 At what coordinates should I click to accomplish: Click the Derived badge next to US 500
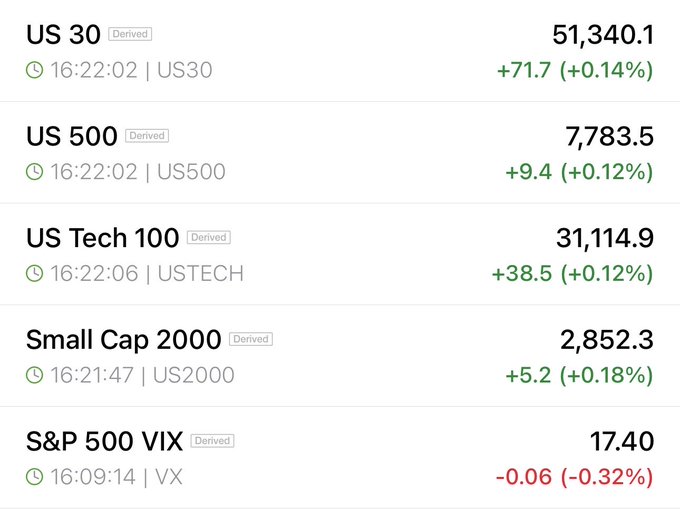147,136
